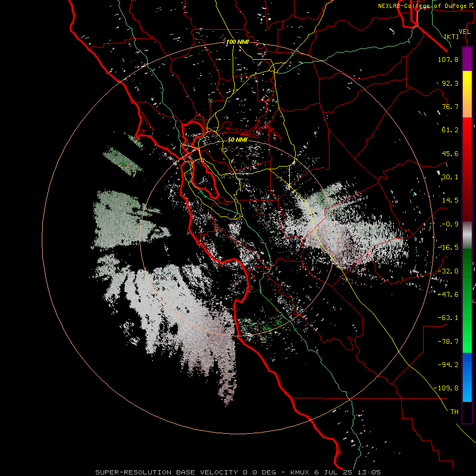The height and width of the screenshot is (476, 476).
Task: Click the -32.0 legend value
Action: click(448, 271)
